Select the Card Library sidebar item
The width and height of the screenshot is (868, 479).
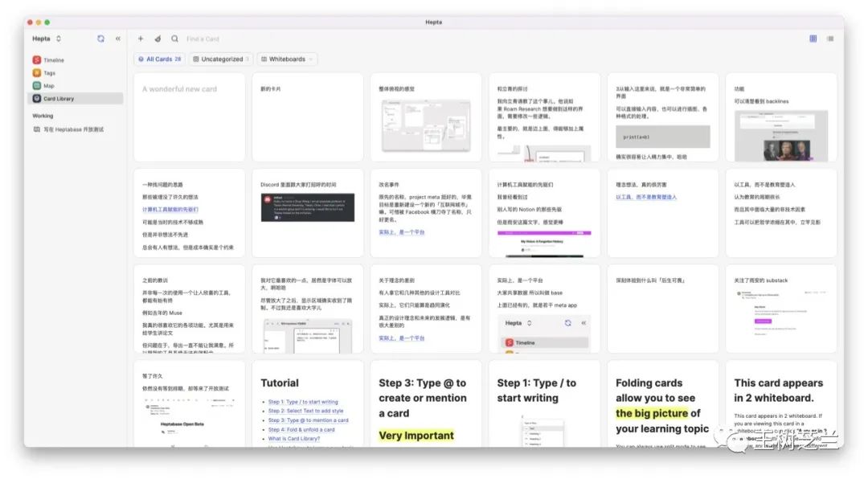click(x=76, y=99)
